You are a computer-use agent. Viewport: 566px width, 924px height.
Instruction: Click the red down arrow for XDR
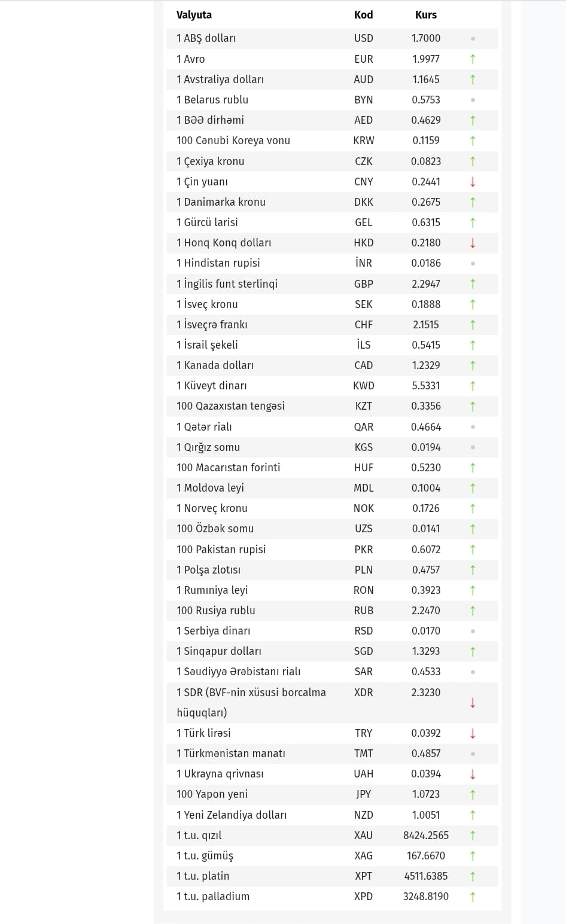tap(473, 703)
